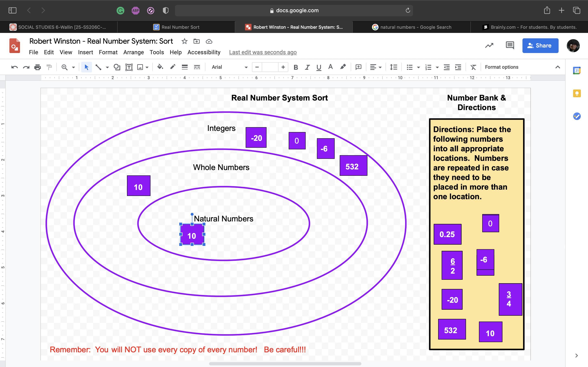Toggle Underline formatting
Viewport: 588px width, 367px height.
click(x=319, y=67)
